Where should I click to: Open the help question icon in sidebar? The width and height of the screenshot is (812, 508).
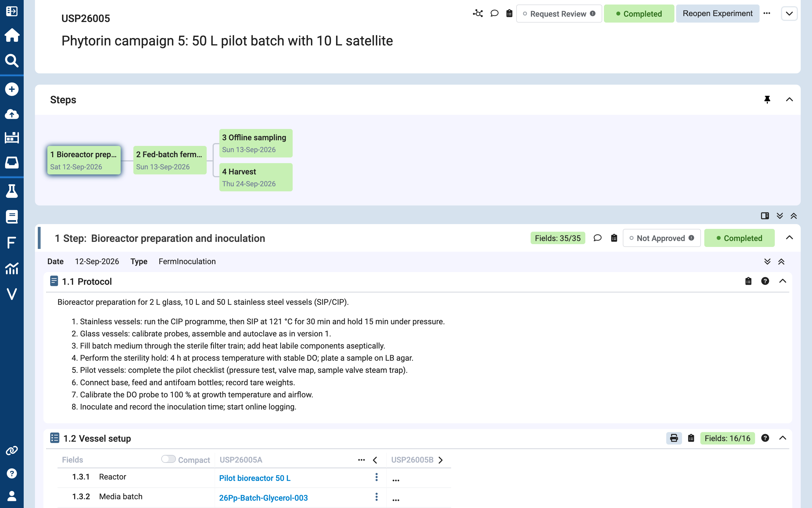click(x=12, y=473)
